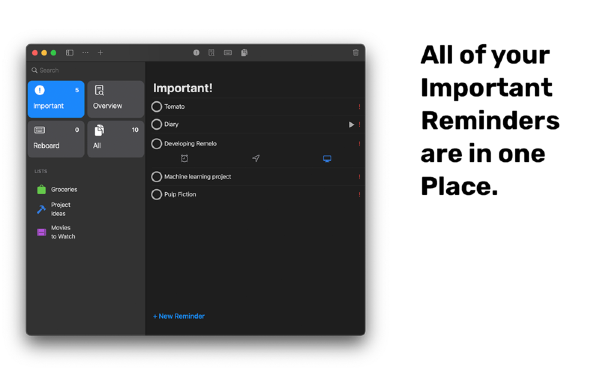The height and width of the screenshot is (375, 600).
Task: Click the keyboard Reboard toolbar icon
Action: 228,52
